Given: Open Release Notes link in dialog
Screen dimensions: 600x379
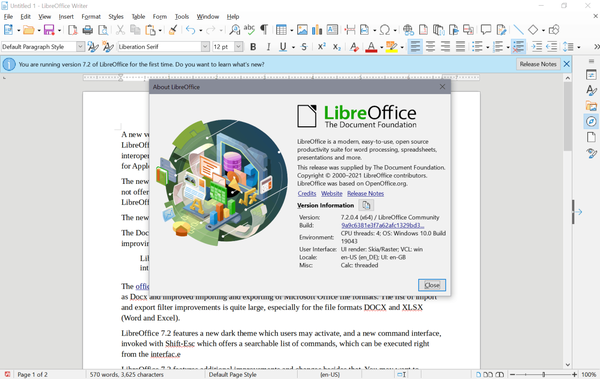Looking at the screenshot, I should click(x=365, y=194).
